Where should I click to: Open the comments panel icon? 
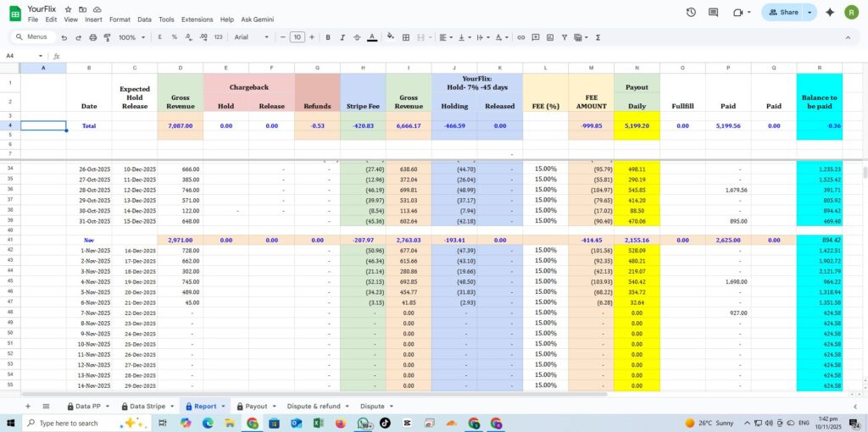(713, 12)
